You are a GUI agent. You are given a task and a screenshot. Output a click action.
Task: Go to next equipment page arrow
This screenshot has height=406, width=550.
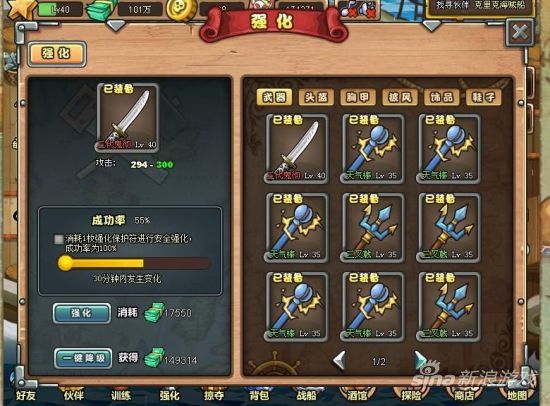pyautogui.click(x=420, y=360)
